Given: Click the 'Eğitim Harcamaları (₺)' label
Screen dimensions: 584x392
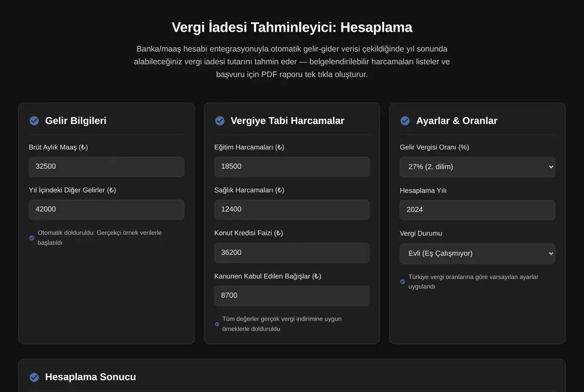Looking at the screenshot, I should coord(249,147).
